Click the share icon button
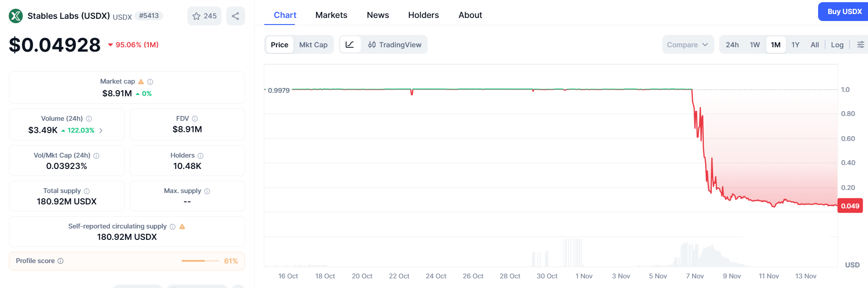The image size is (868, 288). click(235, 16)
